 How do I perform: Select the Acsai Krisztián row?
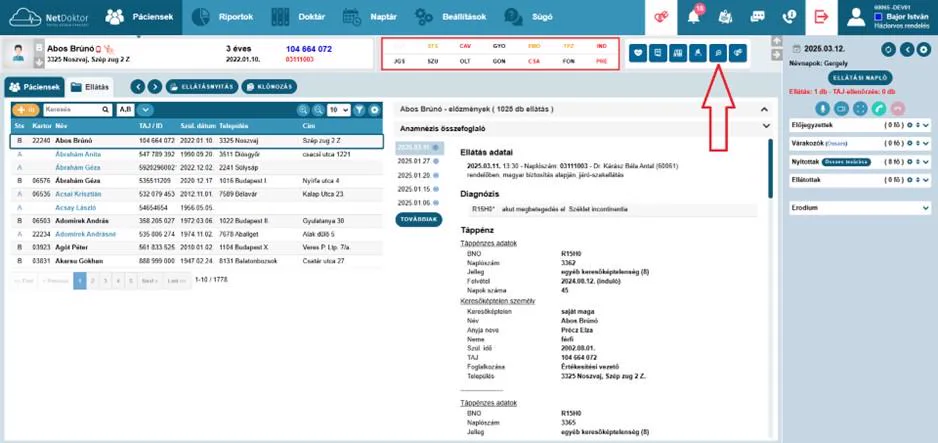click(197, 194)
